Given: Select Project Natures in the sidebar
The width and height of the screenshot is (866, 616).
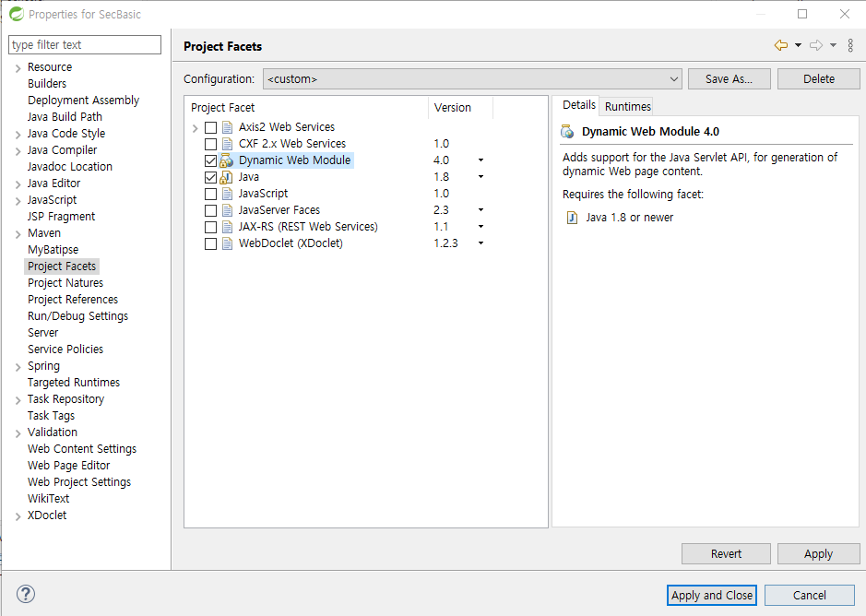Looking at the screenshot, I should 65,283.
